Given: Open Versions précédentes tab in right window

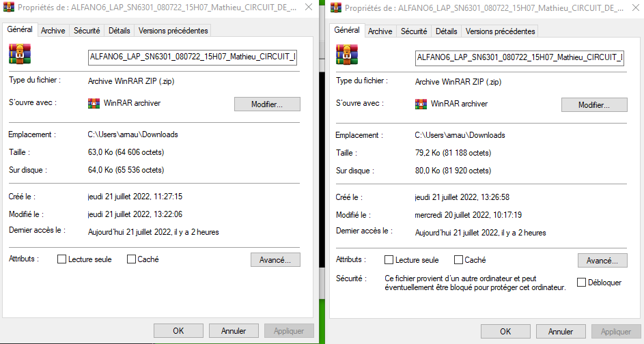Looking at the screenshot, I should [x=501, y=31].
